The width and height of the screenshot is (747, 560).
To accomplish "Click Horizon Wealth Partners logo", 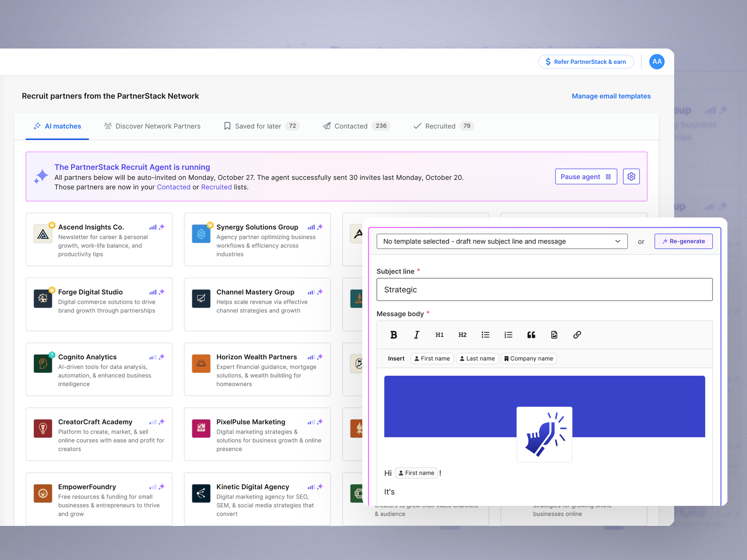I will click(x=201, y=364).
